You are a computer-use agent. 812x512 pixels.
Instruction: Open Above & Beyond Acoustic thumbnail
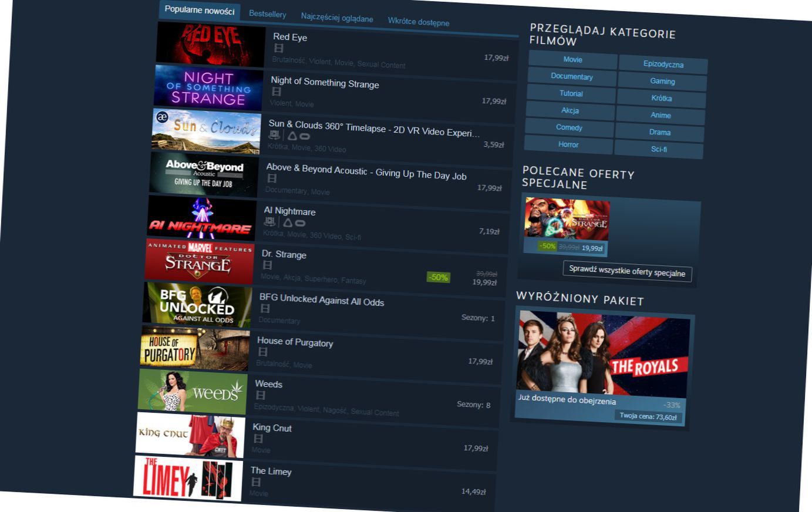point(204,174)
